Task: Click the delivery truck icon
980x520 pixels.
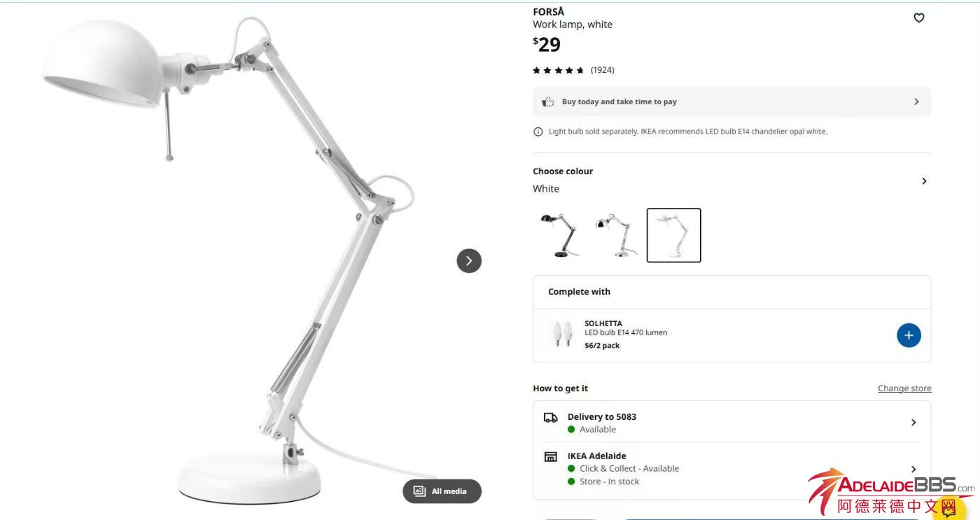Action: pos(551,418)
